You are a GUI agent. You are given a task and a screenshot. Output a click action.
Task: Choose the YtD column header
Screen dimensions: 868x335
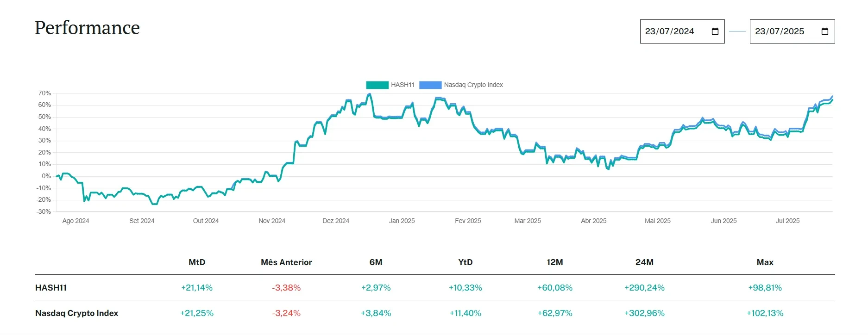(465, 262)
